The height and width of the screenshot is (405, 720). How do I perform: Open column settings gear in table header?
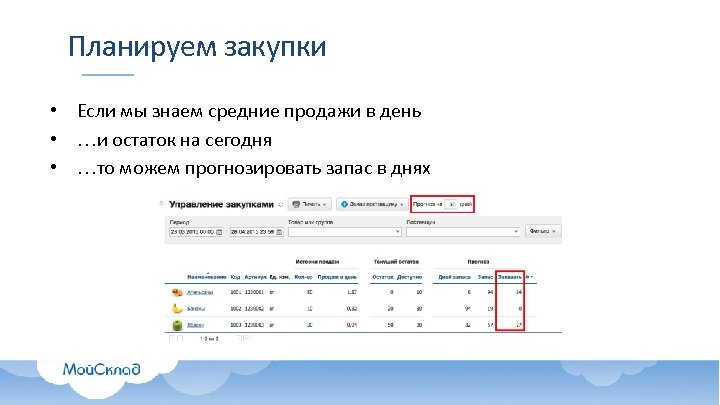[x=529, y=277]
